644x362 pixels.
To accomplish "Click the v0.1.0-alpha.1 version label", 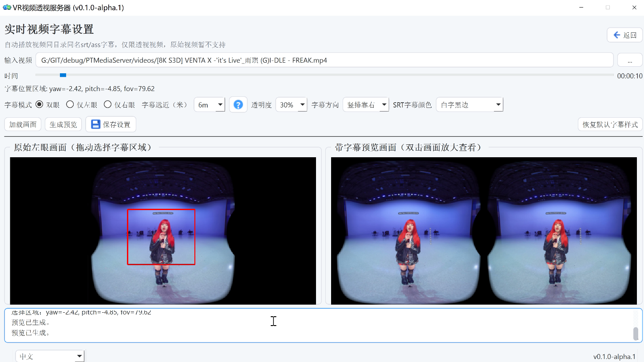I will (x=614, y=357).
